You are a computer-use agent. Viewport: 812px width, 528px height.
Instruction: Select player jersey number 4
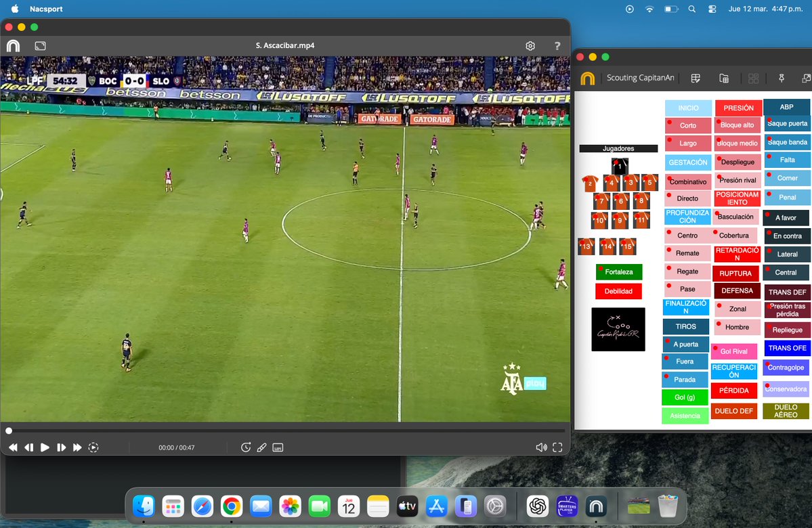tap(612, 182)
